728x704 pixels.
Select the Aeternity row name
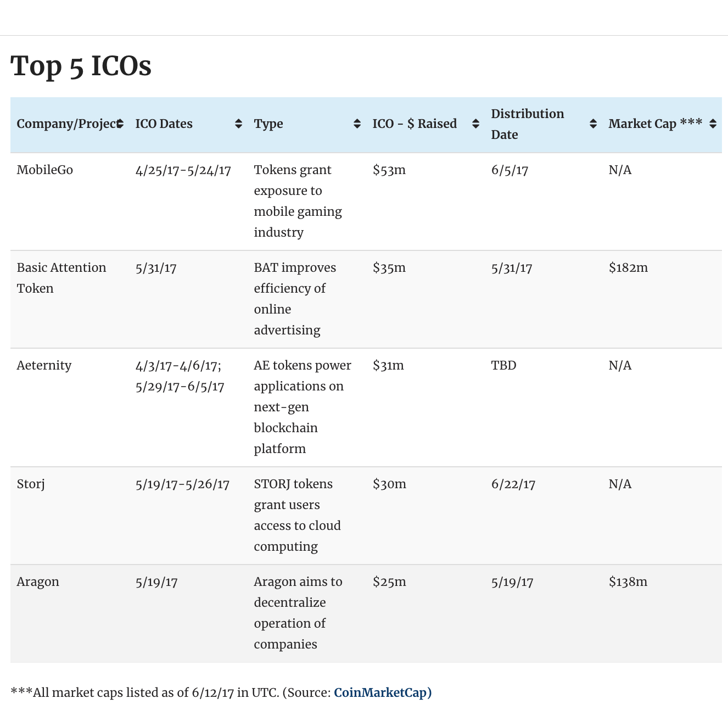(44, 366)
